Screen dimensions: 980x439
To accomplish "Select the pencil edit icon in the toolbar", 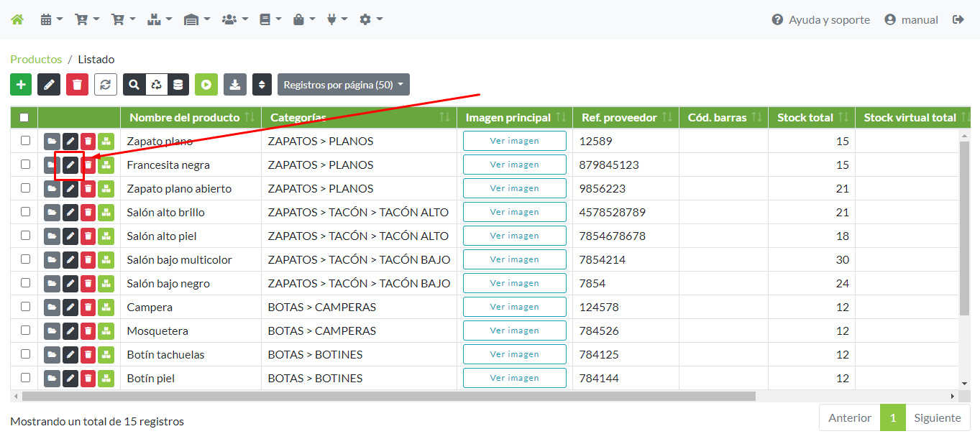I will (48, 84).
